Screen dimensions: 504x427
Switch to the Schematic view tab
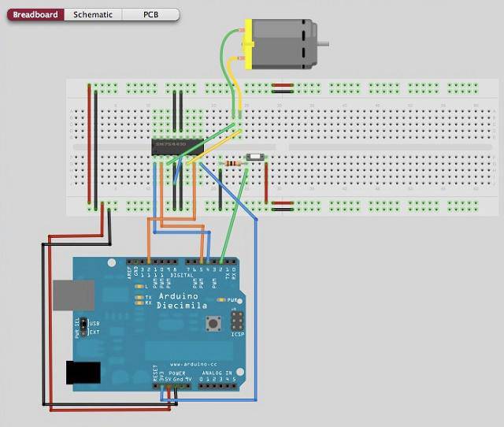tap(93, 14)
